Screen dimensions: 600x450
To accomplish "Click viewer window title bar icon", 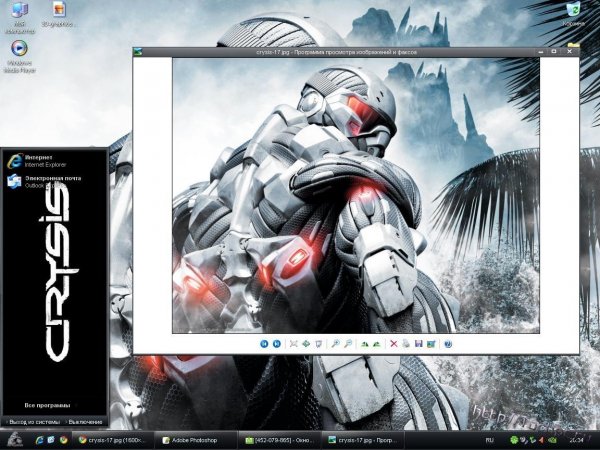I will (138, 51).
